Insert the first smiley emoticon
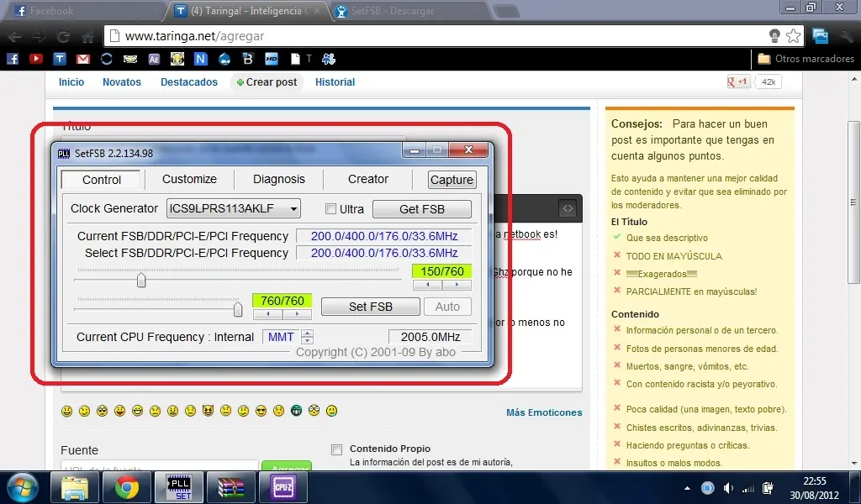861x504 pixels. (x=67, y=411)
